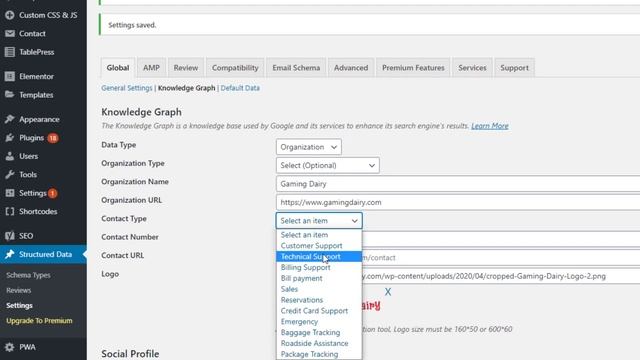Viewport: 640px width, 360px height.
Task: Click the Plugins update count badge
Action: click(x=53, y=138)
